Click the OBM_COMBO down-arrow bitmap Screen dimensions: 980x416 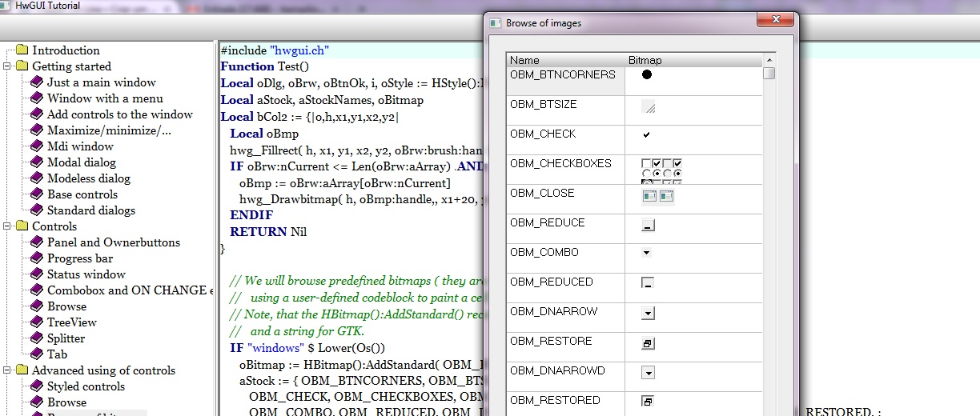coord(647,253)
